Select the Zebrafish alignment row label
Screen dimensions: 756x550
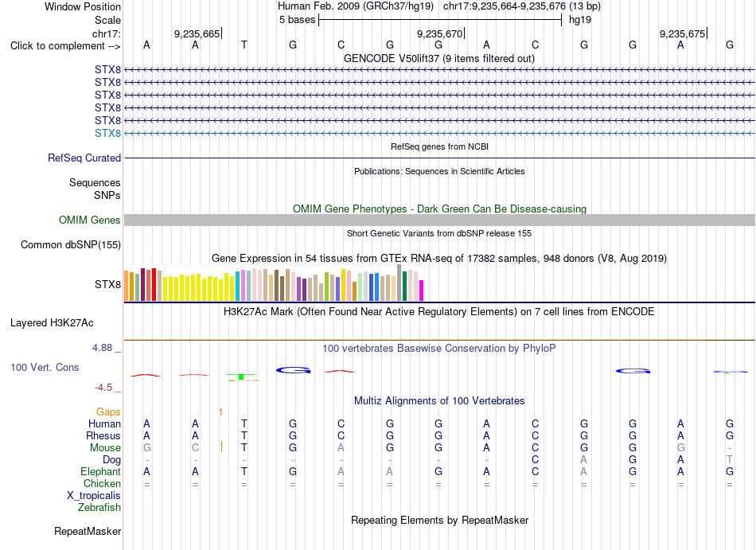99,508
